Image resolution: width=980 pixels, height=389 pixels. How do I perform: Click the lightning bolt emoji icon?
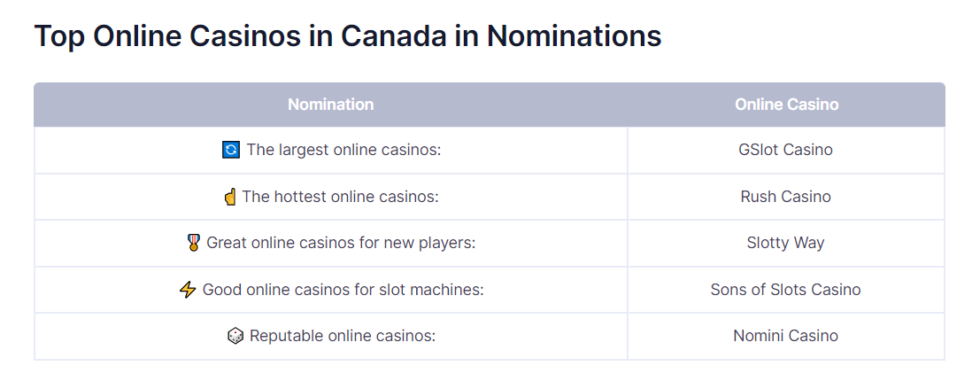coord(188,290)
